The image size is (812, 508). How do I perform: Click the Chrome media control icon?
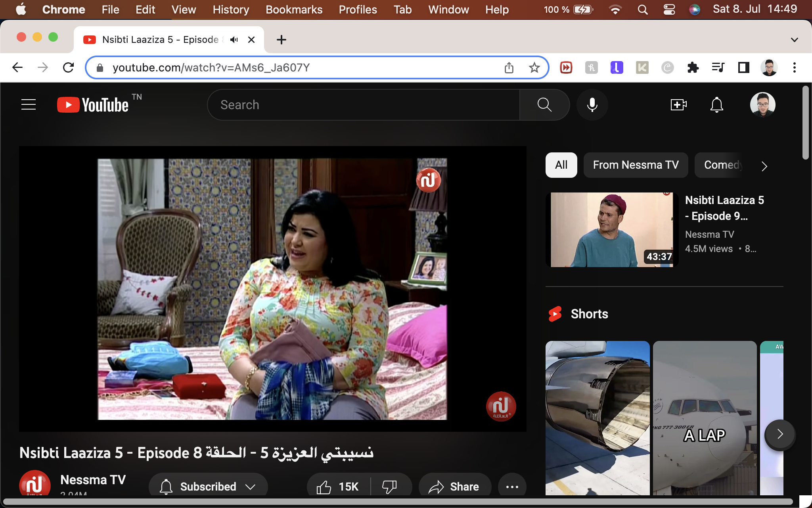pyautogui.click(x=718, y=68)
